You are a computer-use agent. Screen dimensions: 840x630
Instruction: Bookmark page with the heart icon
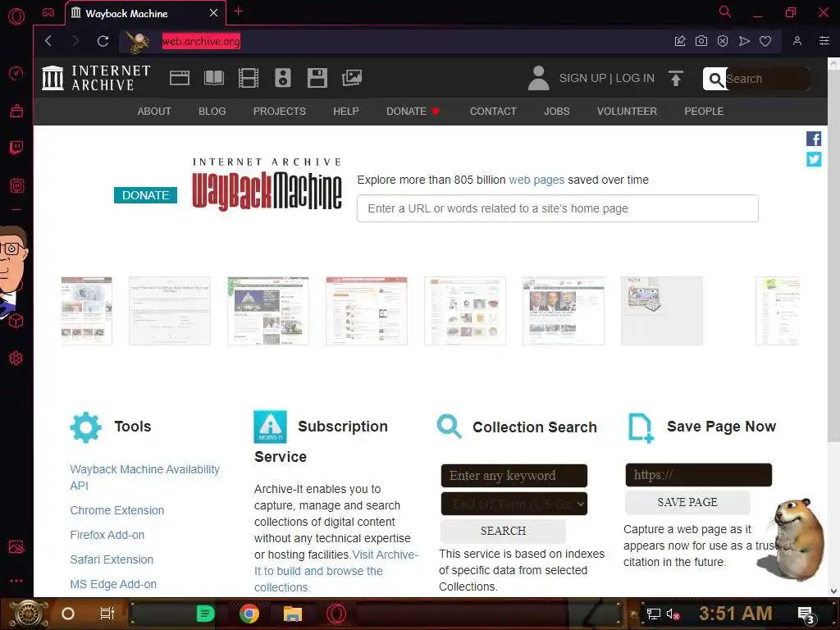(x=765, y=41)
